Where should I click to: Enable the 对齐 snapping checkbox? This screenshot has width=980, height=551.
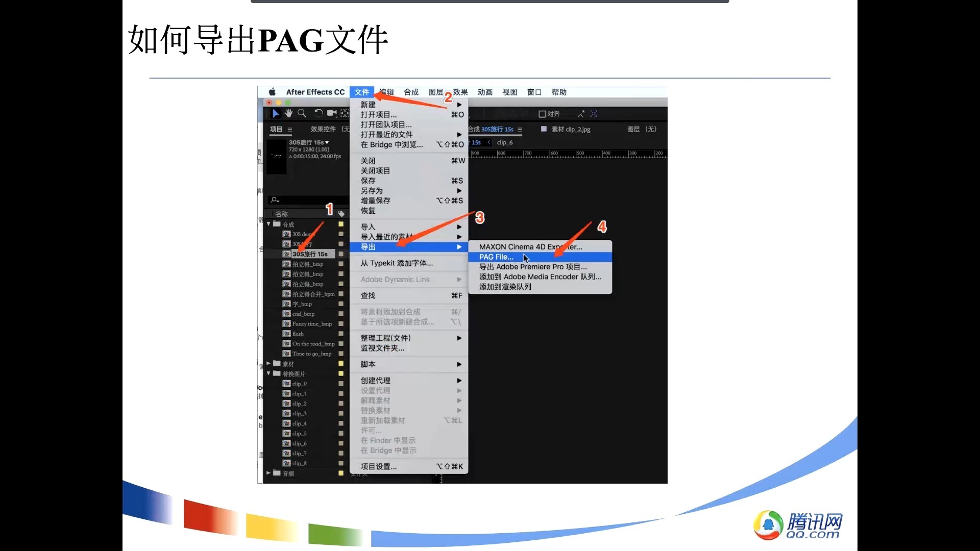542,114
